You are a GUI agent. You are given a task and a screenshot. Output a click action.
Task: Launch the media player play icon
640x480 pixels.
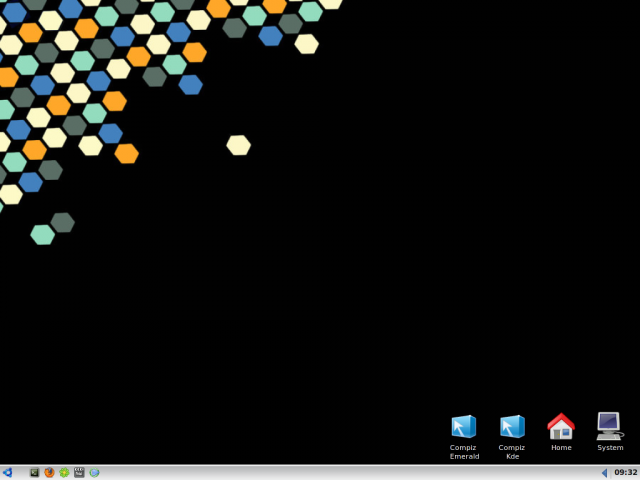[x=94, y=473]
